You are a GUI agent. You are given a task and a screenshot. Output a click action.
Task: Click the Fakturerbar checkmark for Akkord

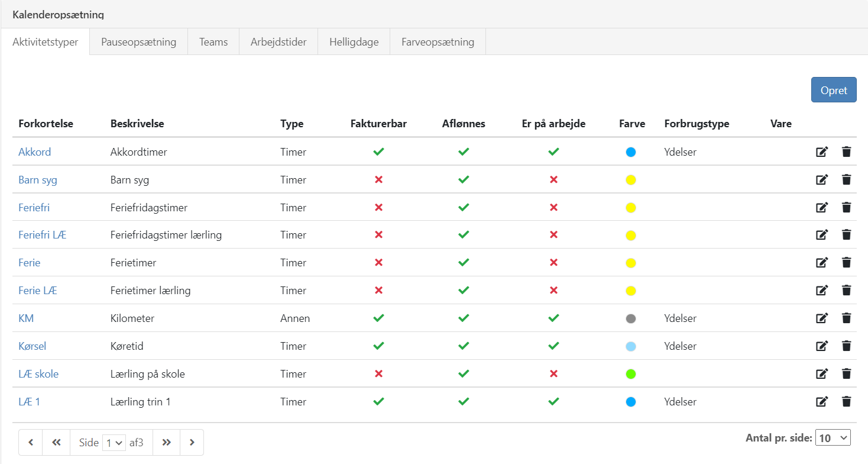pyautogui.click(x=378, y=152)
